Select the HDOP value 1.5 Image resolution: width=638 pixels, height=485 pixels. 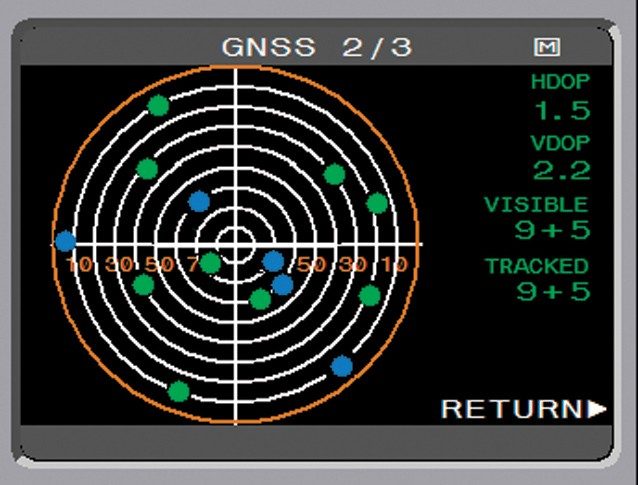(x=562, y=110)
